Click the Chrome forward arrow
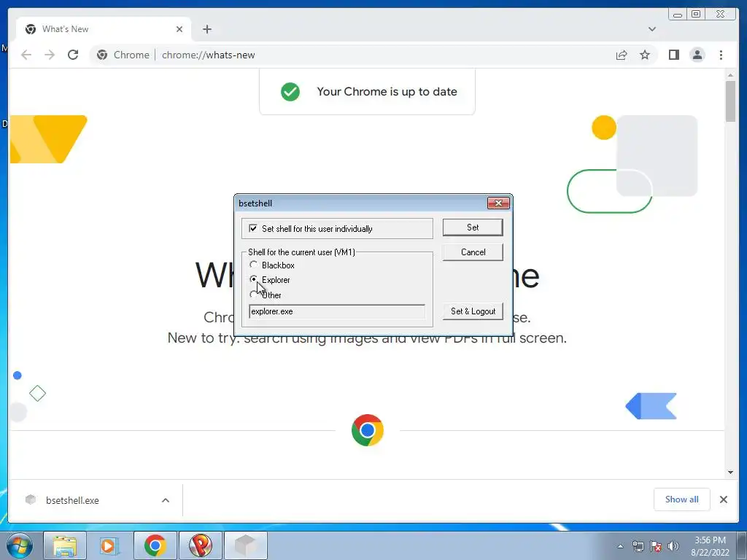The width and height of the screenshot is (747, 560). 50,55
